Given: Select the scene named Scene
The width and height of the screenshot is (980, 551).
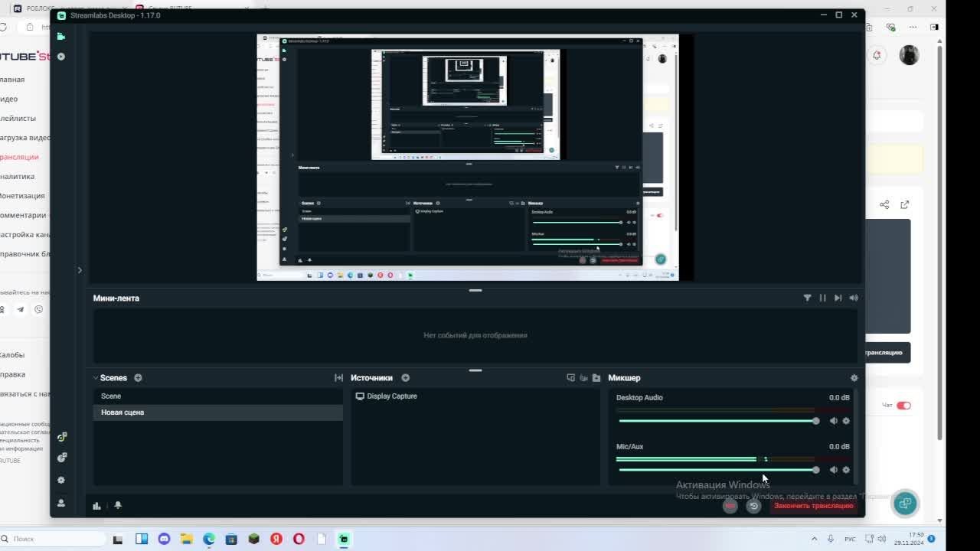Looking at the screenshot, I should (218, 396).
